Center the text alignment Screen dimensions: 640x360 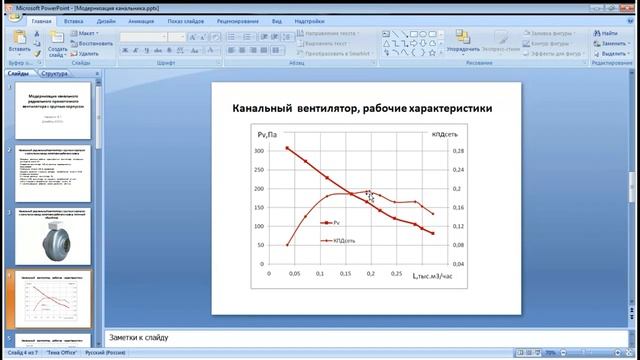click(242, 50)
